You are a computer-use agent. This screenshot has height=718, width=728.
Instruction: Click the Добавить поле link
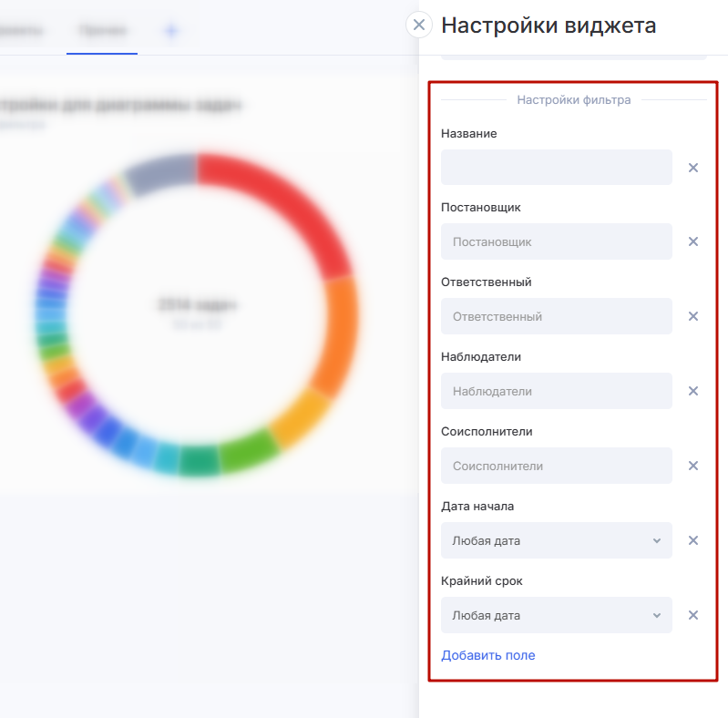(487, 655)
